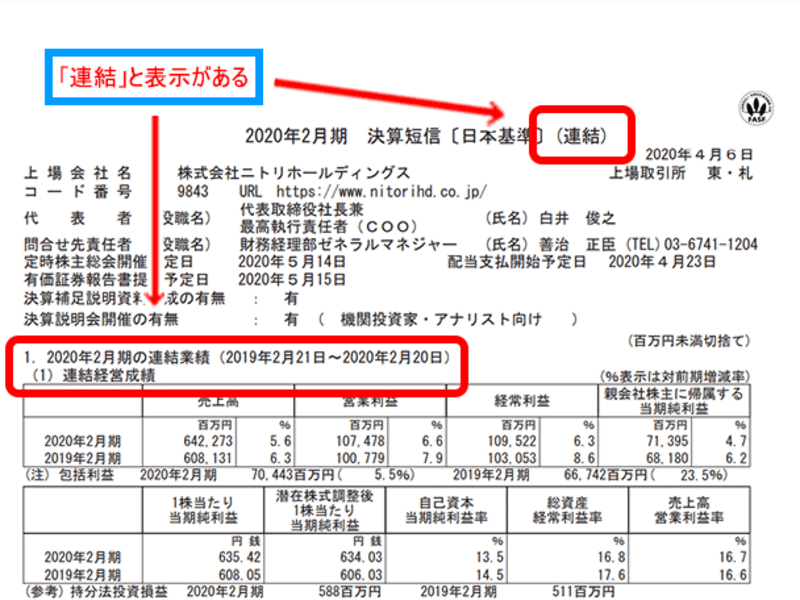
Task: Select header 親会社株主に帰属する当期純利益
Action: 674,401
